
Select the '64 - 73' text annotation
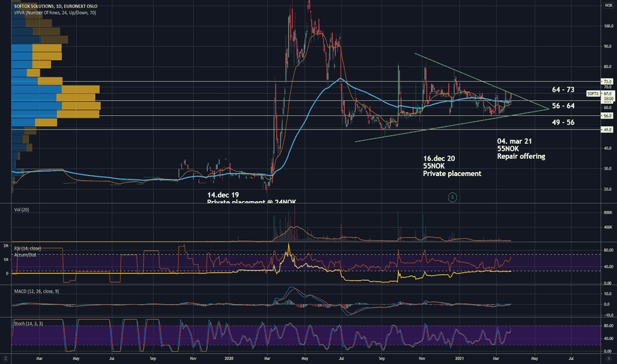click(563, 90)
